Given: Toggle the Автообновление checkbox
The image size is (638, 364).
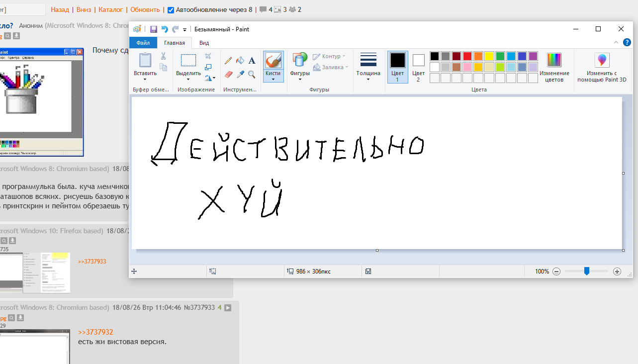Looking at the screenshot, I should tap(171, 10).
